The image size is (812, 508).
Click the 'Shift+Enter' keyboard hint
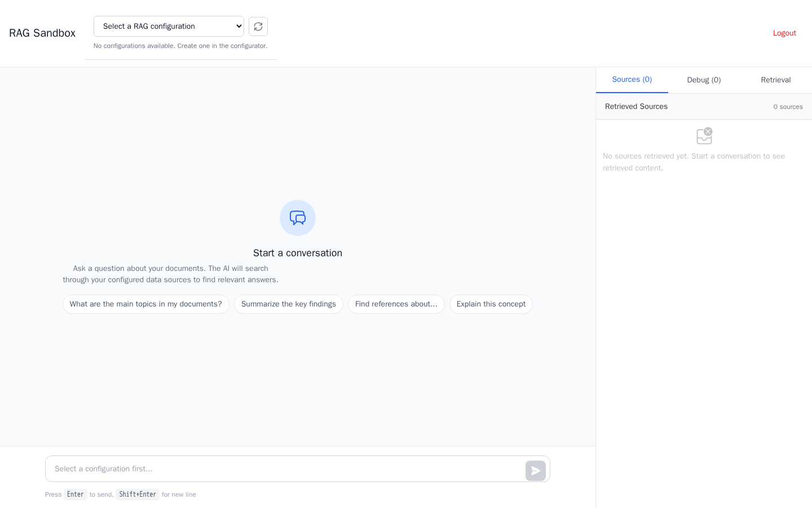click(138, 494)
